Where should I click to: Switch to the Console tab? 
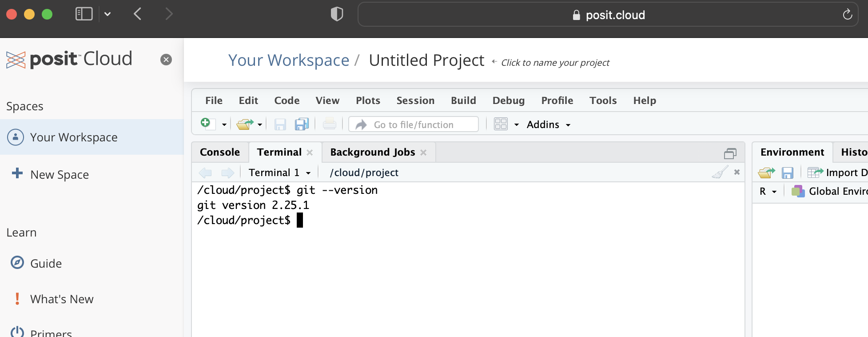pos(219,152)
